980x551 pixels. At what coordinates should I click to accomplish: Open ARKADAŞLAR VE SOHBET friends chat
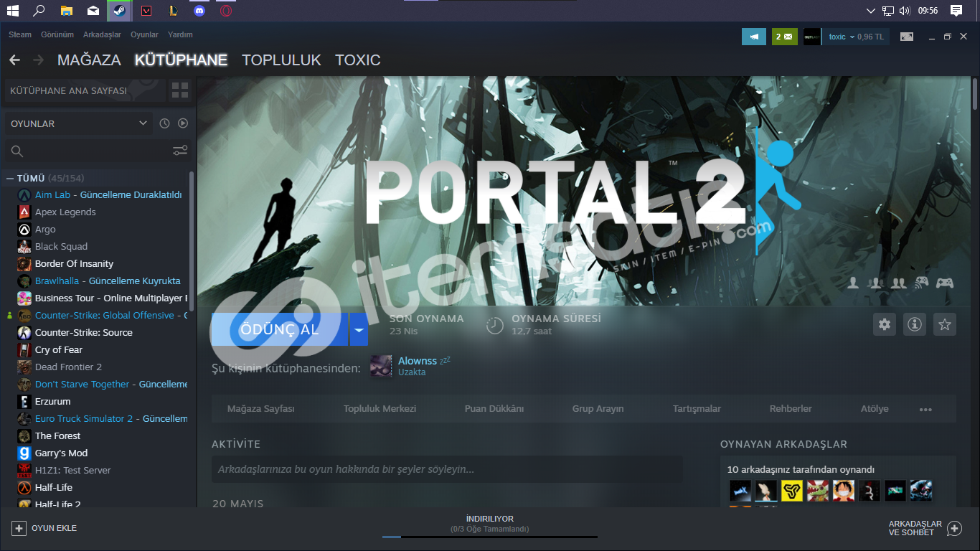coord(925,528)
